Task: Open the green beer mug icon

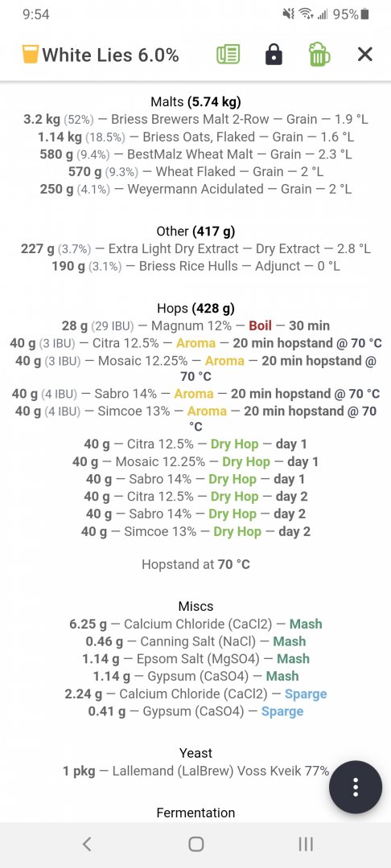Action: point(319,55)
